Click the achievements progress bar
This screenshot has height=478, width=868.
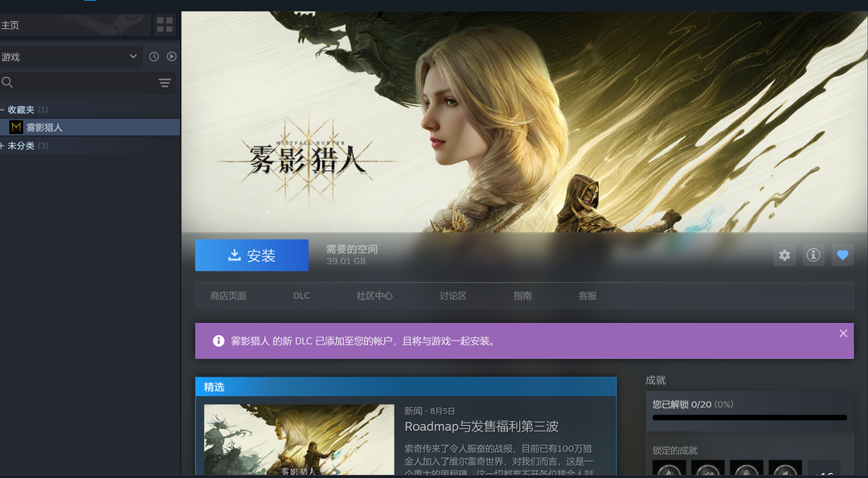[x=750, y=418]
